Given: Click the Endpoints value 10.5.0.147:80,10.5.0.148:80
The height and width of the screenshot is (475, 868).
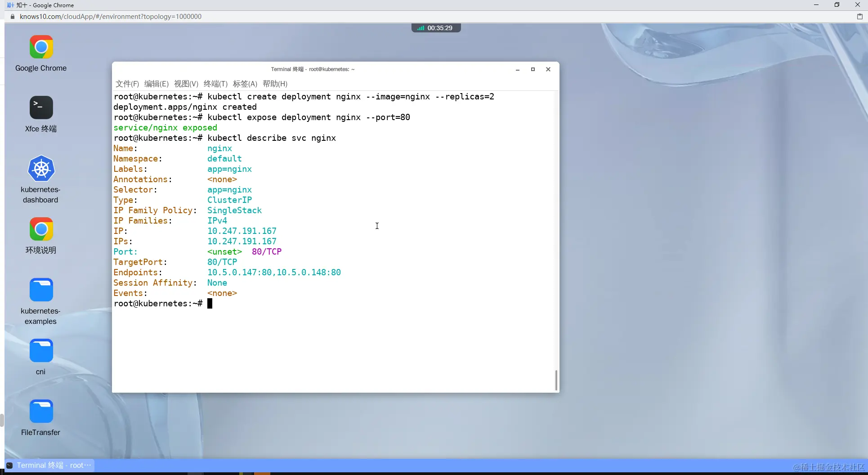Looking at the screenshot, I should click(274, 273).
